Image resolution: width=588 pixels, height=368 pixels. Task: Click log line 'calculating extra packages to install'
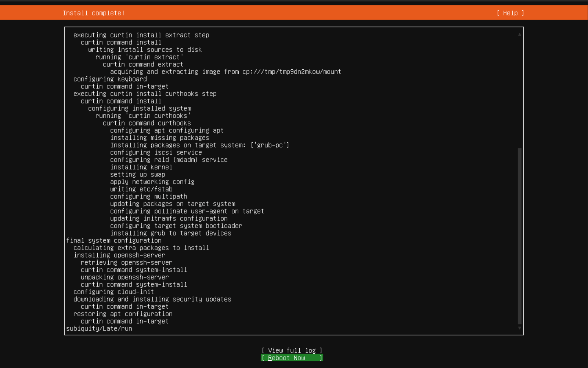coord(141,248)
